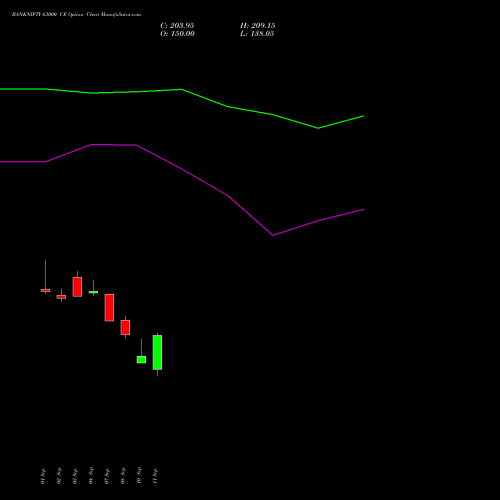
Task: Click the 01 Sep date label
Action: click(43, 476)
